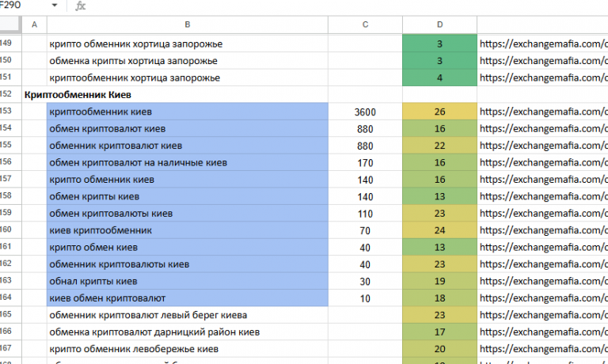Click the position cell showing 18
Image resolution: width=608 pixels, height=364 pixels.
[439, 298]
